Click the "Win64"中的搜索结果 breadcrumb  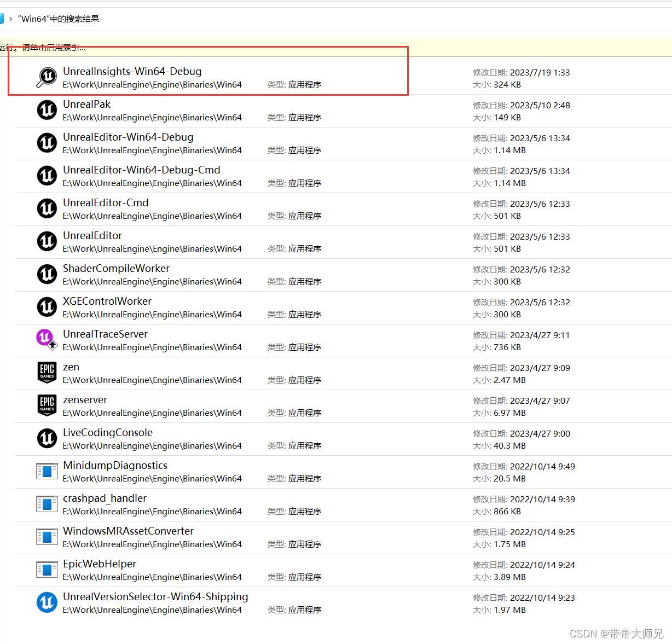pyautogui.click(x=59, y=19)
